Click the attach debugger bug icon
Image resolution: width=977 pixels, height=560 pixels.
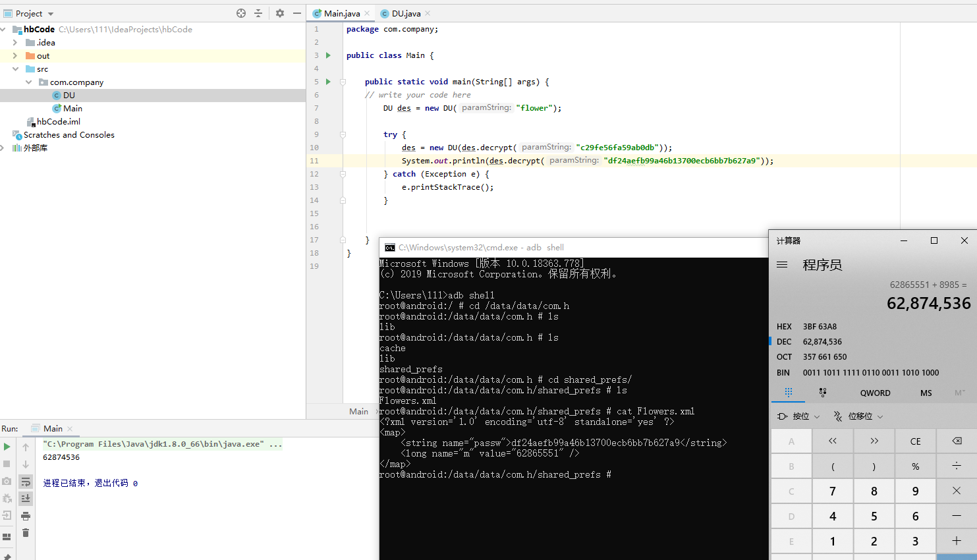tap(7, 498)
